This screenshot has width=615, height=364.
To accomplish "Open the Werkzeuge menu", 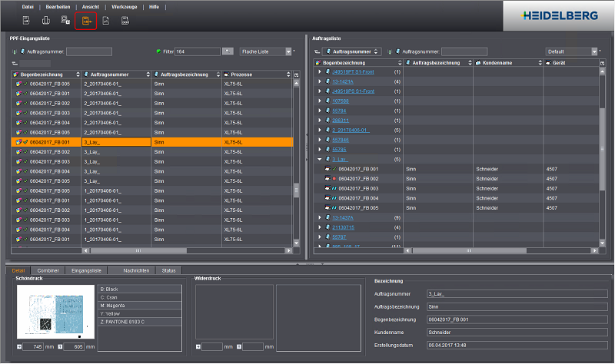I will click(x=125, y=7).
